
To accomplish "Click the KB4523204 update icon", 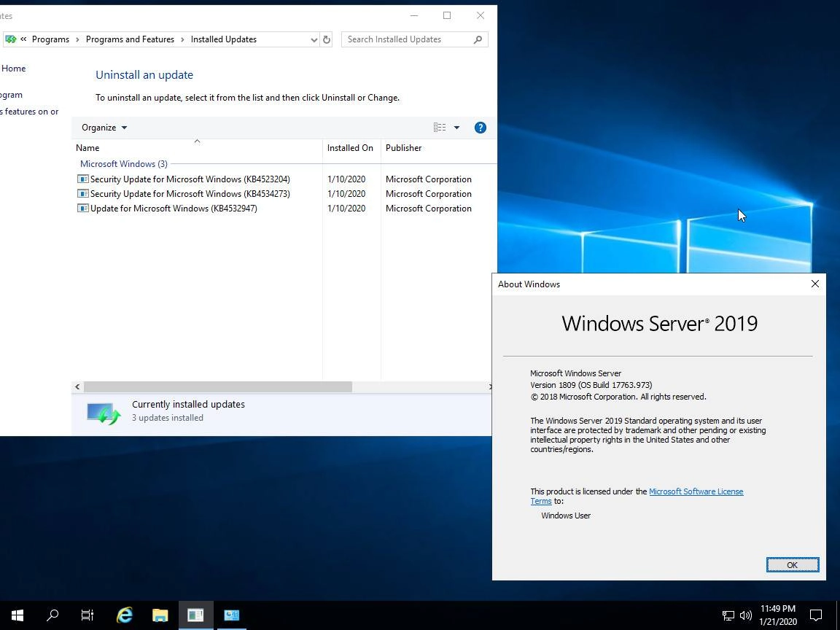I will pos(83,179).
